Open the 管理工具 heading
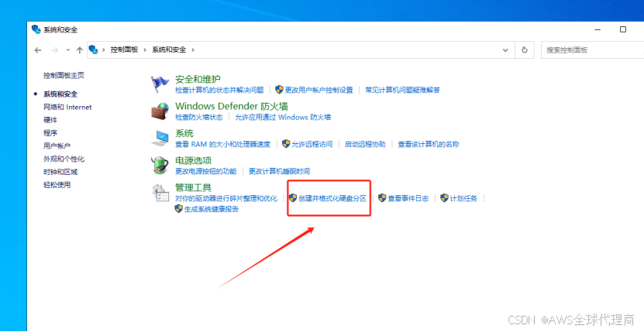The width and height of the screenshot is (644, 332). coord(194,188)
